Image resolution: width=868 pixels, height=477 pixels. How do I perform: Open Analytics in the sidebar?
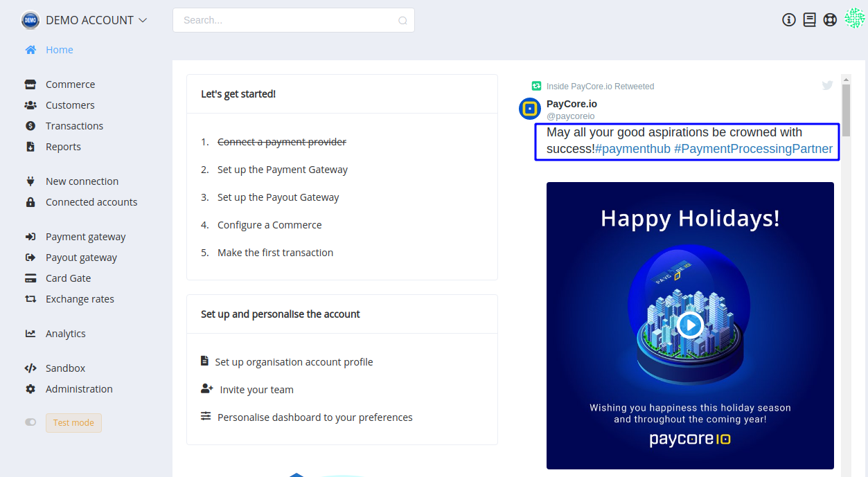(x=66, y=334)
